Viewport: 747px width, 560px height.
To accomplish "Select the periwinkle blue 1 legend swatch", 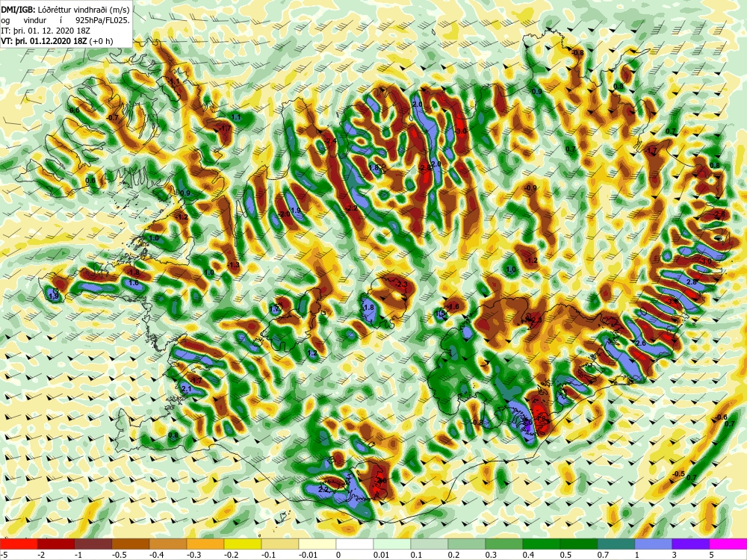I will pyautogui.click(x=654, y=544).
